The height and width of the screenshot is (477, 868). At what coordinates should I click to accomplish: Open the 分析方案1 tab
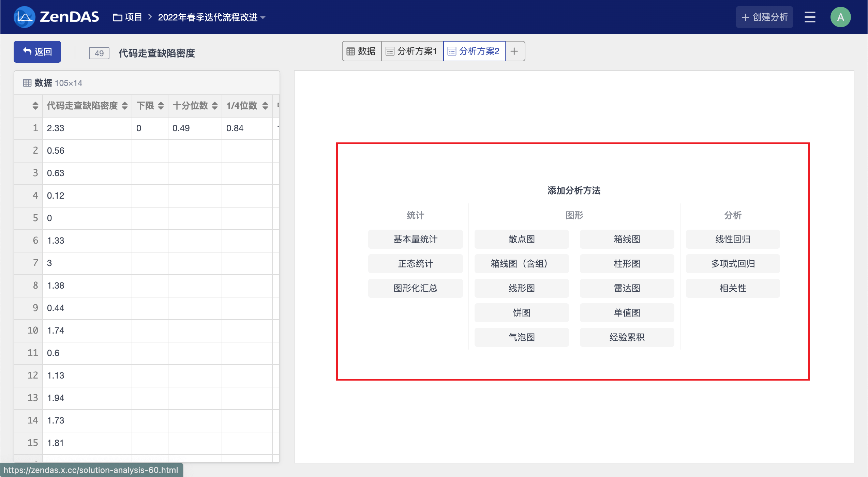(412, 51)
